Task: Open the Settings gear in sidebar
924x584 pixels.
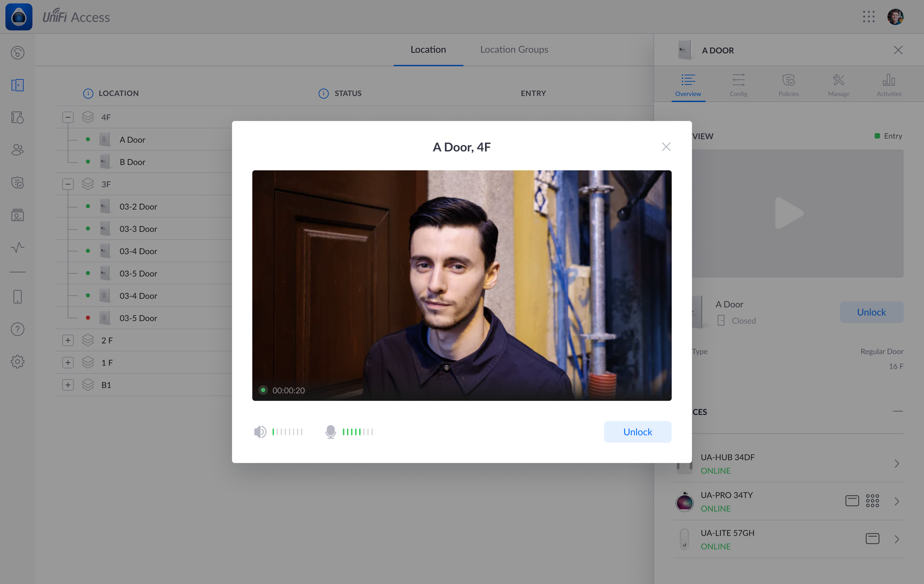Action: pos(18,361)
